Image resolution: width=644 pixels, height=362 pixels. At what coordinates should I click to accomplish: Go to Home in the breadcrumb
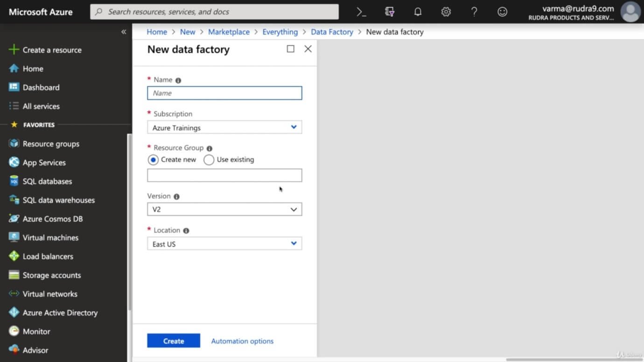pyautogui.click(x=157, y=32)
